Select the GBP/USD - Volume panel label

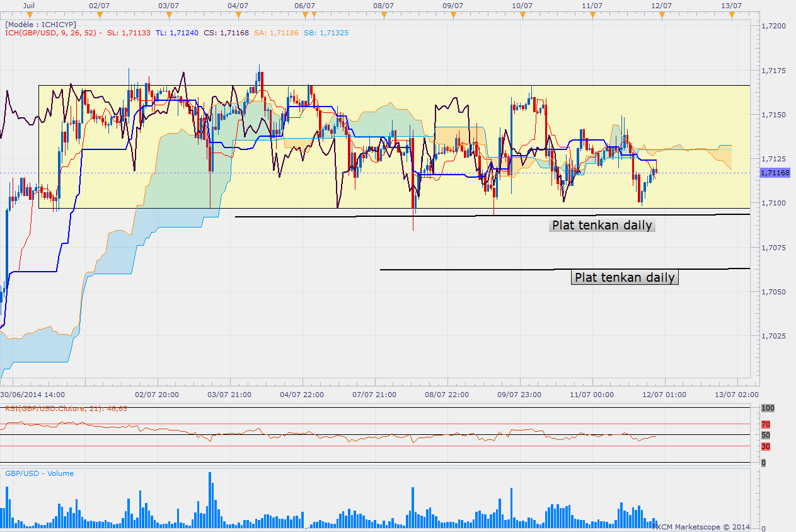[x=39, y=473]
